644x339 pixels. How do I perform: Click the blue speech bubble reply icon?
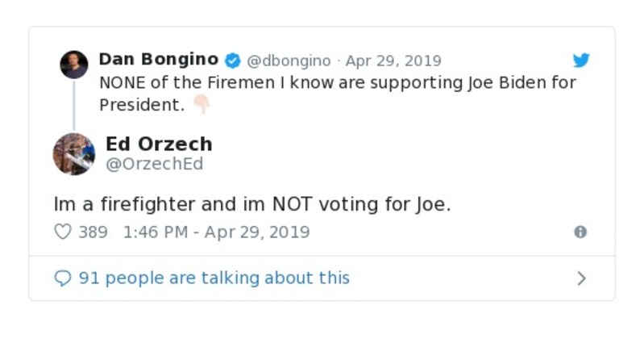point(62,278)
